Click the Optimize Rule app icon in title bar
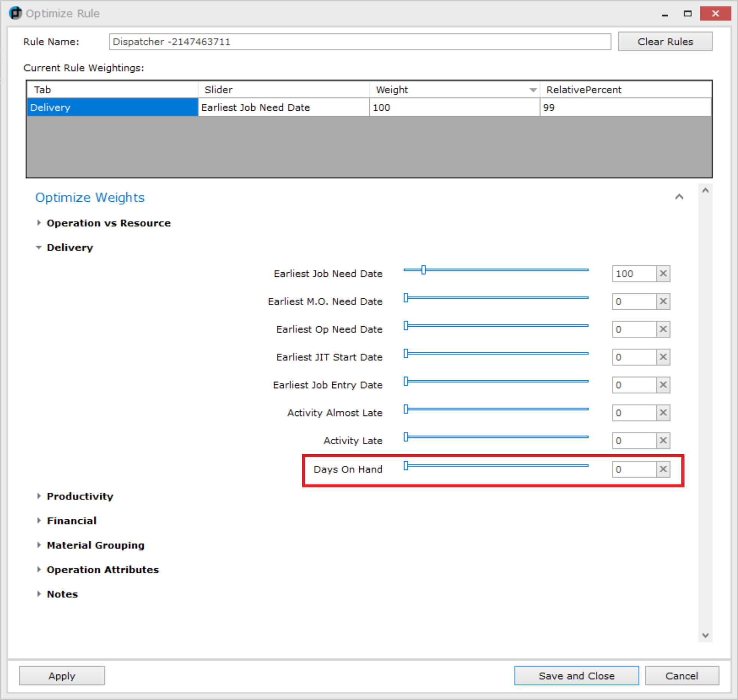Image resolution: width=738 pixels, height=700 pixels. click(15, 13)
